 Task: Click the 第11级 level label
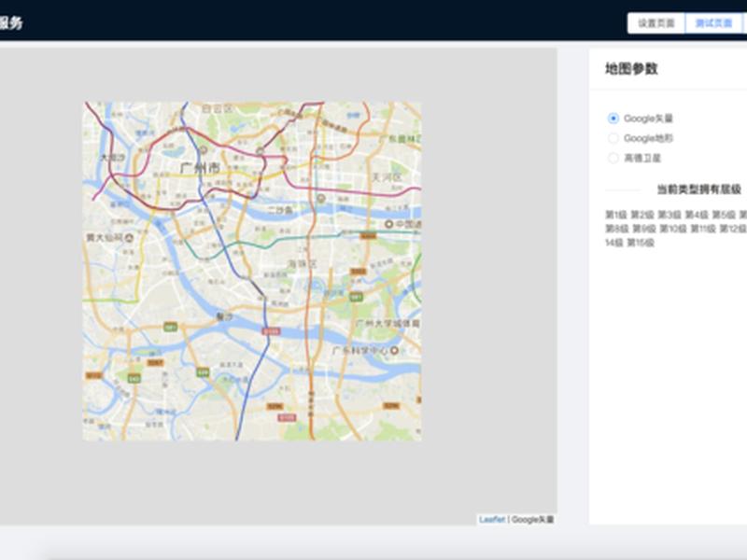pyautogui.click(x=703, y=229)
